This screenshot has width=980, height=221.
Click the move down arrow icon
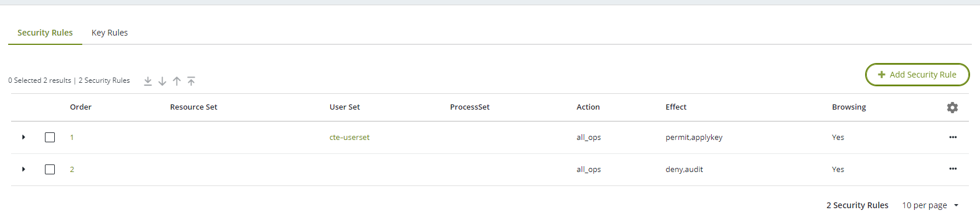[162, 81]
